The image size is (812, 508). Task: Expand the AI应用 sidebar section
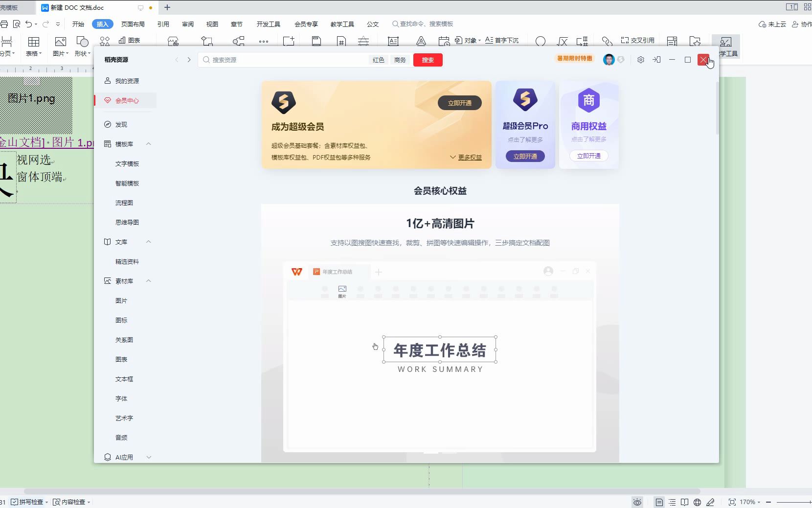click(x=148, y=457)
